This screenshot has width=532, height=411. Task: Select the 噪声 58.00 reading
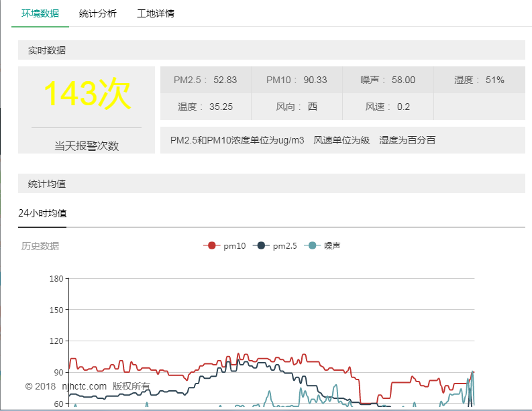point(388,80)
